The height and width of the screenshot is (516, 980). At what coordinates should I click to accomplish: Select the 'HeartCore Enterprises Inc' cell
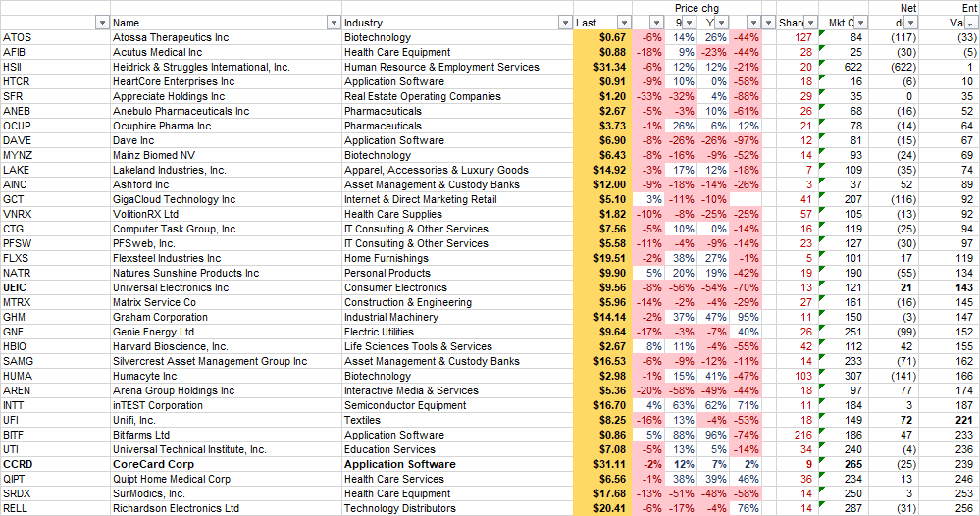coord(226,81)
